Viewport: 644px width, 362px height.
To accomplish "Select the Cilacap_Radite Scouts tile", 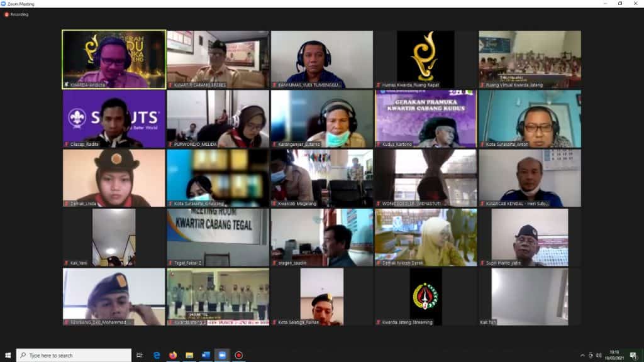I will [114, 119].
